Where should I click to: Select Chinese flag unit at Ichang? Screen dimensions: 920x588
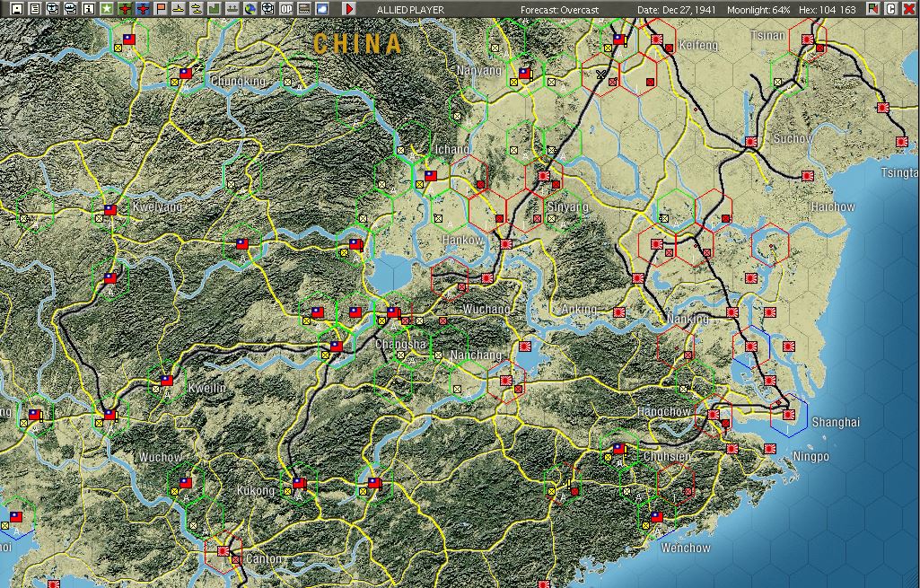pyautogui.click(x=431, y=175)
